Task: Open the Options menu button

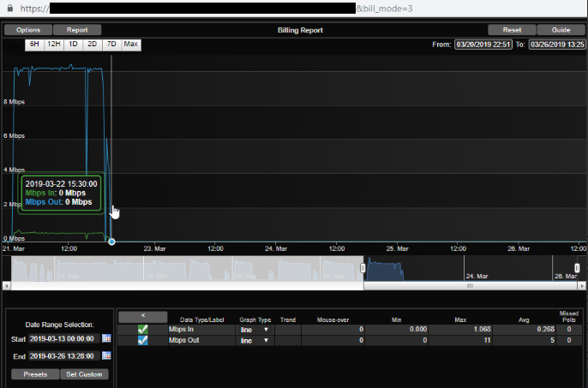Action: tap(28, 30)
